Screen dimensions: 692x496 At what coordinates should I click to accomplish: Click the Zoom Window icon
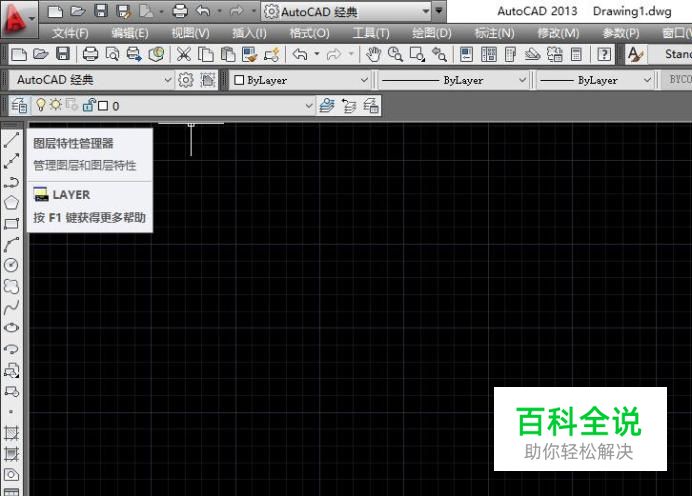417,55
